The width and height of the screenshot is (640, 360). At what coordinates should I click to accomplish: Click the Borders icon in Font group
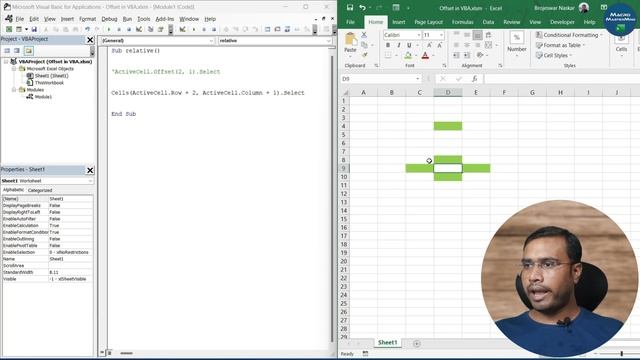point(388,55)
